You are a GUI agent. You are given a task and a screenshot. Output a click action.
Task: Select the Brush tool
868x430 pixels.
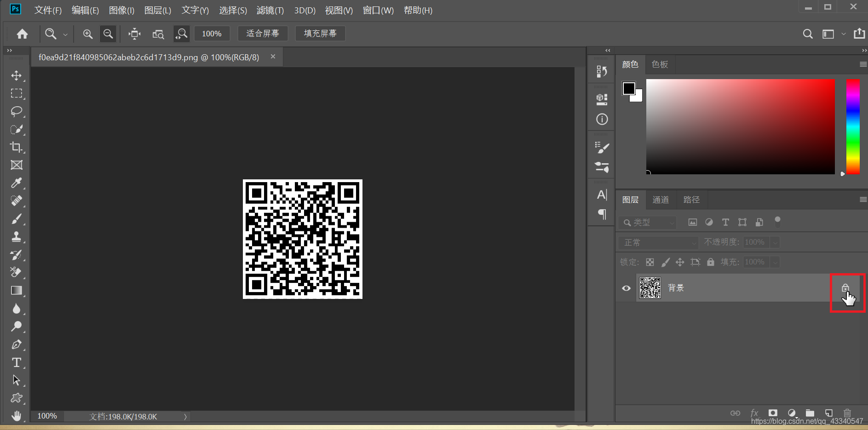click(x=17, y=219)
